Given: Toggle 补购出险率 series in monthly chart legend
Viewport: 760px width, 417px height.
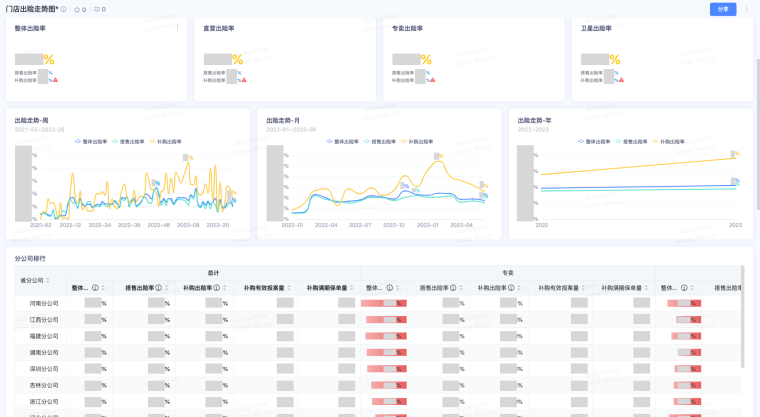Looking at the screenshot, I should pyautogui.click(x=420, y=142).
